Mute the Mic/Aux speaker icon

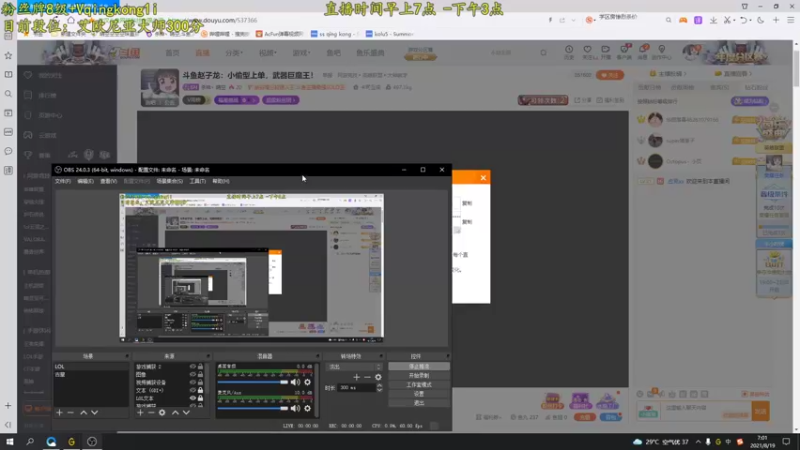(295, 408)
